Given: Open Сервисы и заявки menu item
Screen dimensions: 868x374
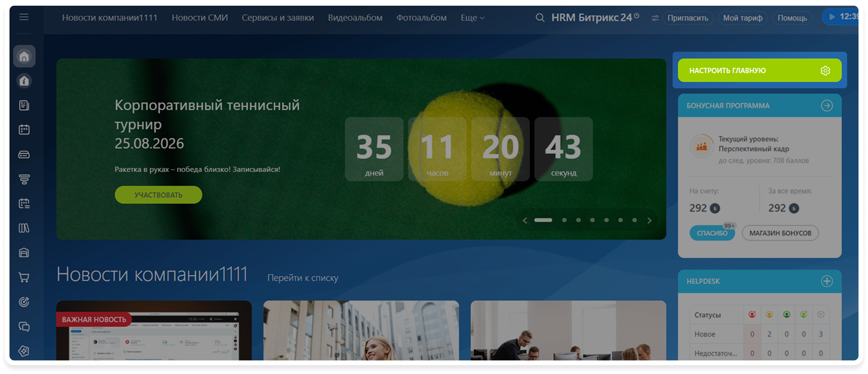Looking at the screenshot, I should 277,18.
